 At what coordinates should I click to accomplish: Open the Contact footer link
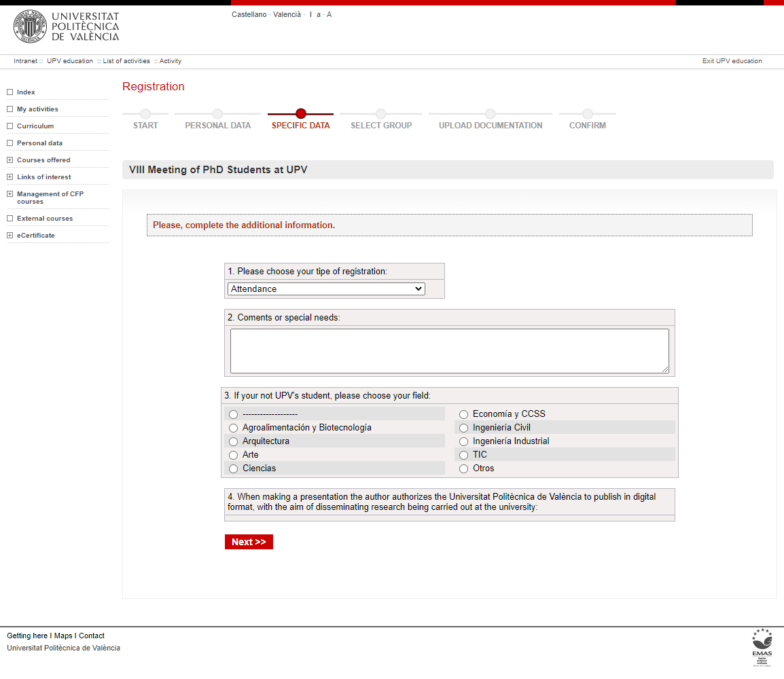point(92,636)
